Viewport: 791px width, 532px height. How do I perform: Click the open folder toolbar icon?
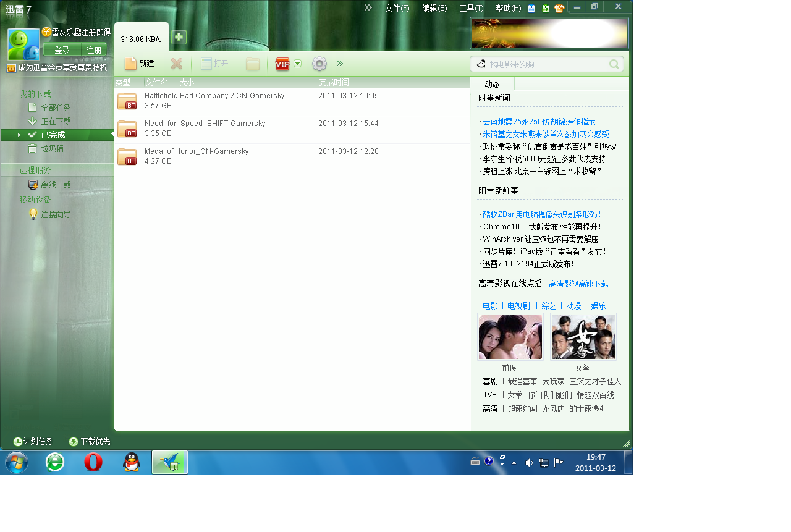[x=252, y=64]
